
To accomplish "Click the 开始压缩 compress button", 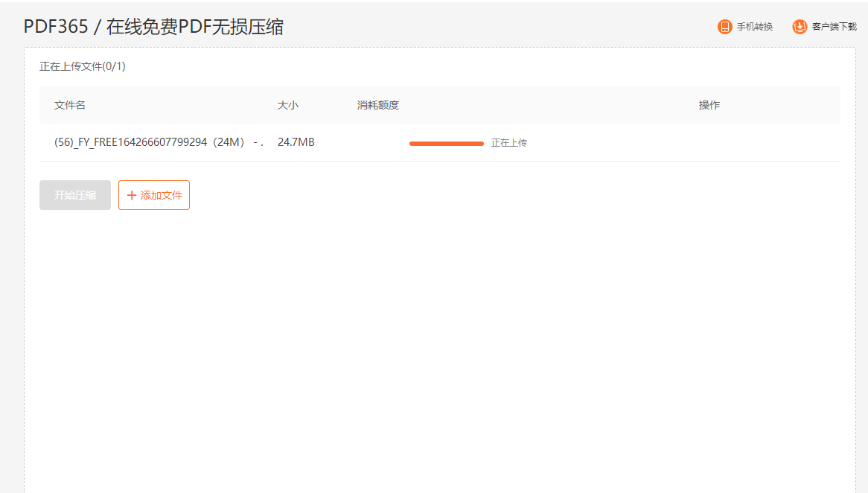I will click(x=74, y=194).
